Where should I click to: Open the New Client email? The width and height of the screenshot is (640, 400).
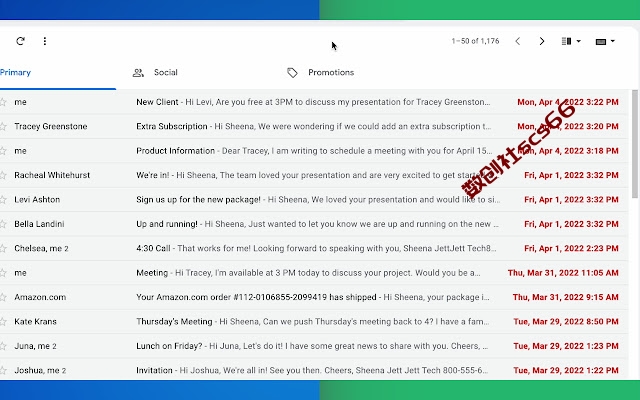pyautogui.click(x=313, y=102)
